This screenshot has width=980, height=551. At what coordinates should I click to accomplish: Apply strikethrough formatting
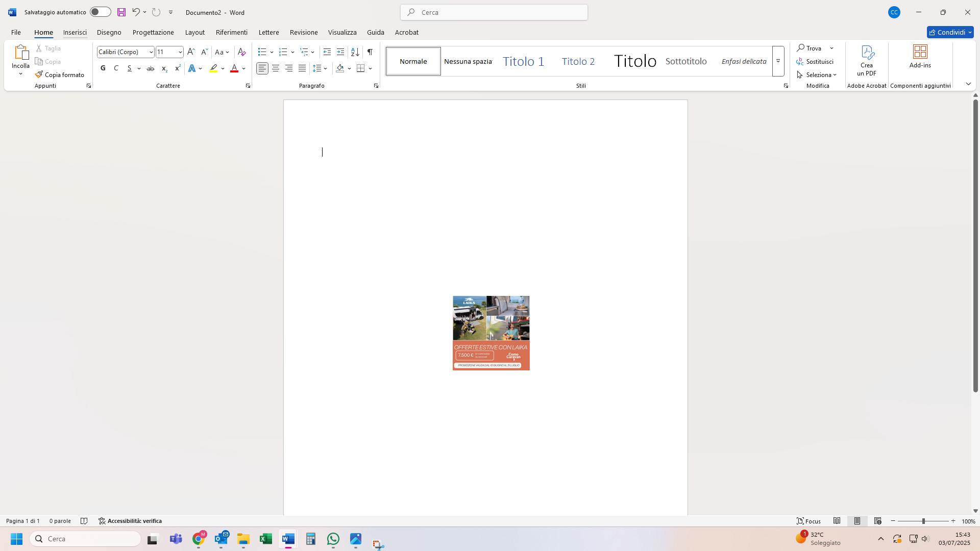(151, 68)
